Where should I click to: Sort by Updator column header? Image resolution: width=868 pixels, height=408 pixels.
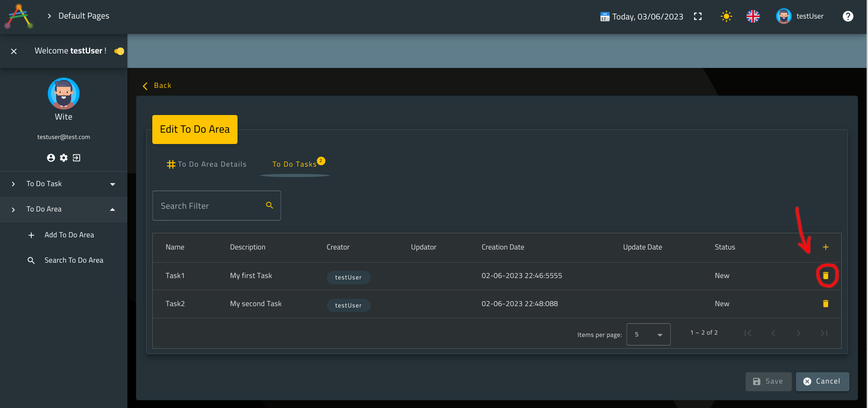423,247
